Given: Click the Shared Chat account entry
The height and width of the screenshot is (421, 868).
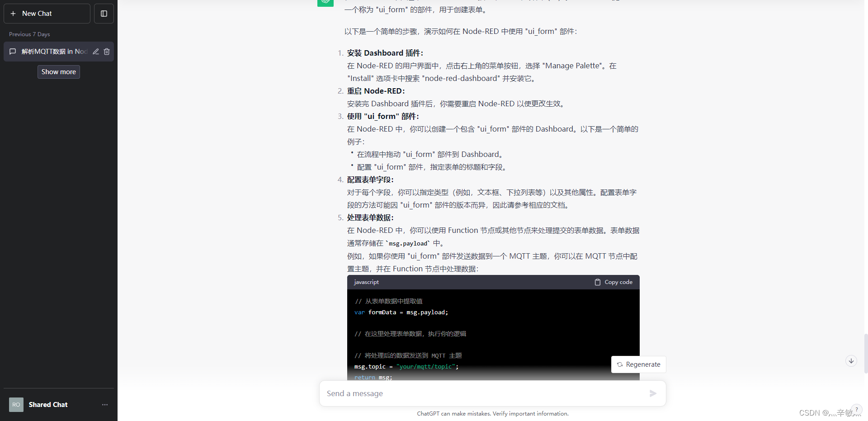Looking at the screenshot, I should 48,404.
